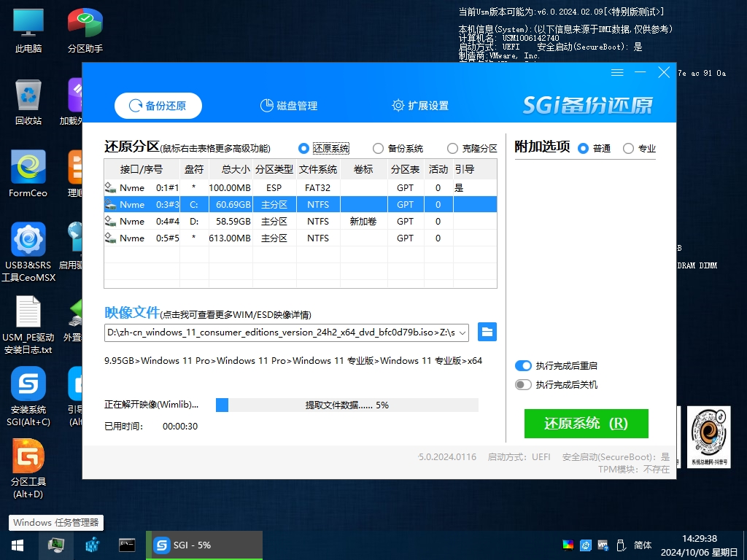The image size is (747, 560).
Task: Open the 此电脑 desktop icon
Action: [28, 29]
